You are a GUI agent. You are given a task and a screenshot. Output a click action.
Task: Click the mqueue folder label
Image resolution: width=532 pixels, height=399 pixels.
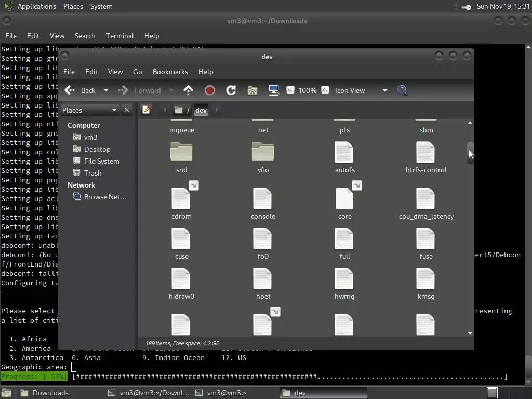pos(182,130)
